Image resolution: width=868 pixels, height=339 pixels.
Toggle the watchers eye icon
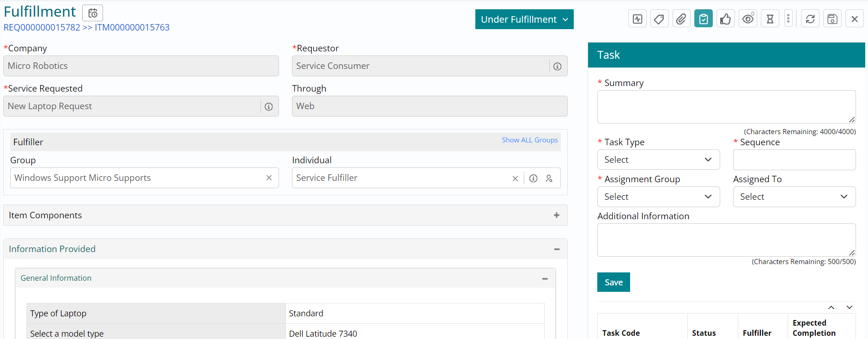[x=747, y=19]
